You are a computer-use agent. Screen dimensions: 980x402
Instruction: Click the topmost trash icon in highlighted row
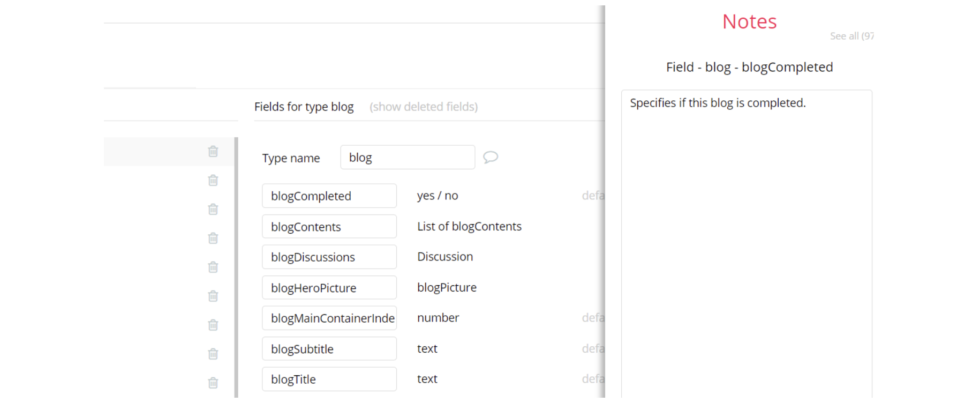tap(213, 152)
